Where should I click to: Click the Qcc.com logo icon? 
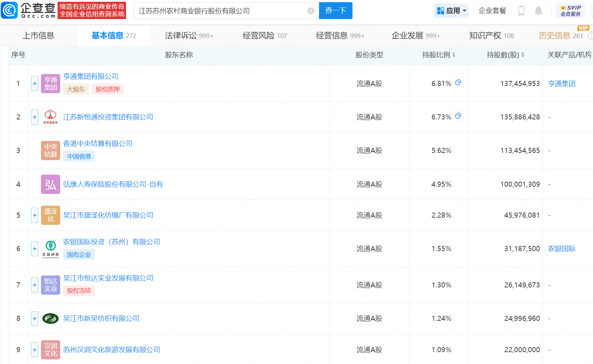[9, 10]
